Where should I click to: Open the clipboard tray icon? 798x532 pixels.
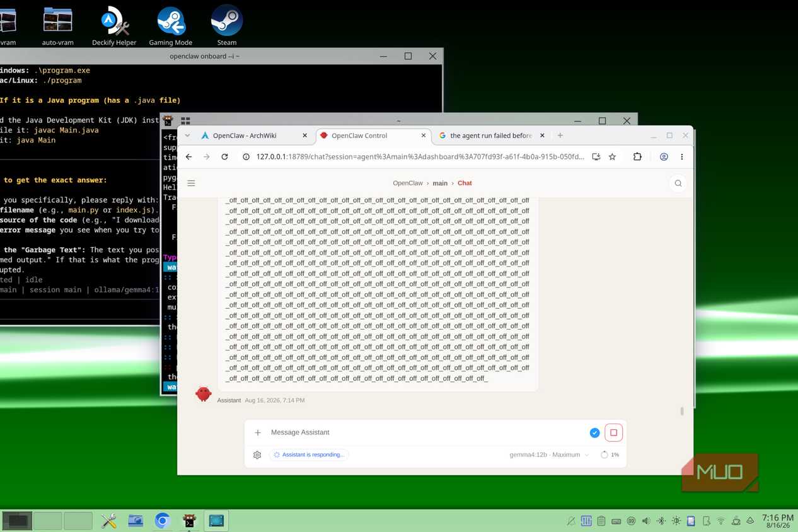tap(601, 521)
